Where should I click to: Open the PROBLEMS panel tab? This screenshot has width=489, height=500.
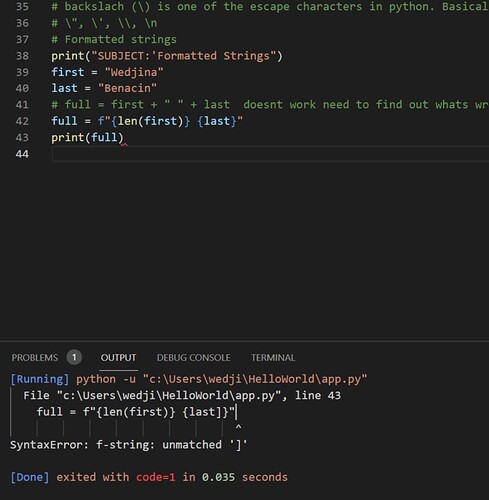35,358
